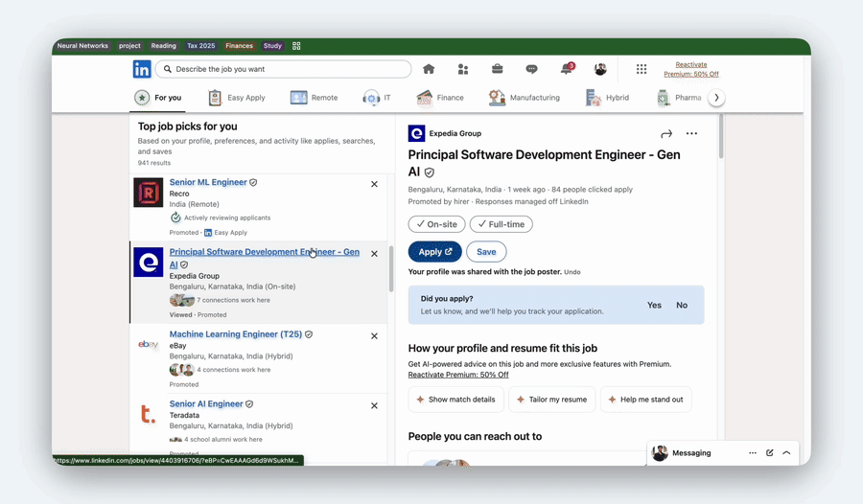Open the project browser tab group
Screen dimensions: 863x504
(129, 46)
